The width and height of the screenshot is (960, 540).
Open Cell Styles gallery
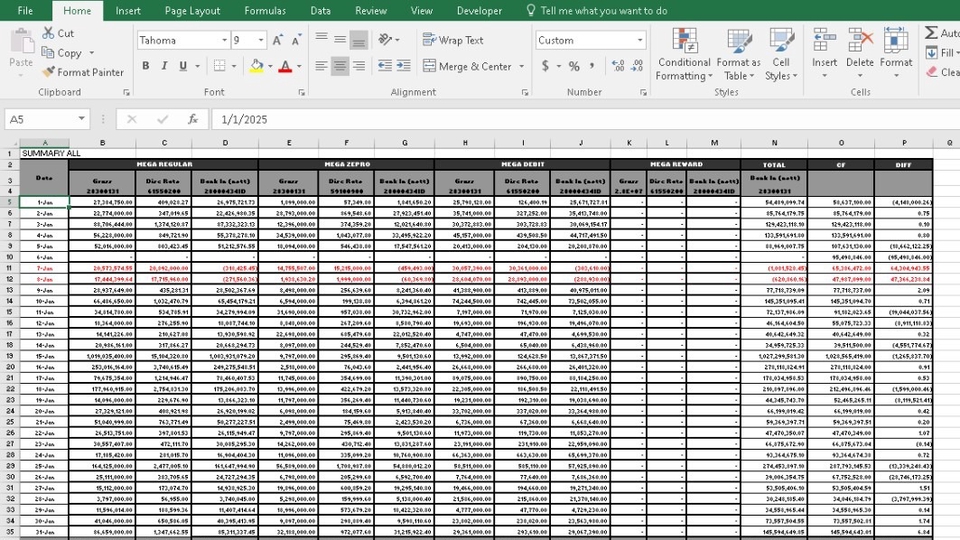(781, 54)
